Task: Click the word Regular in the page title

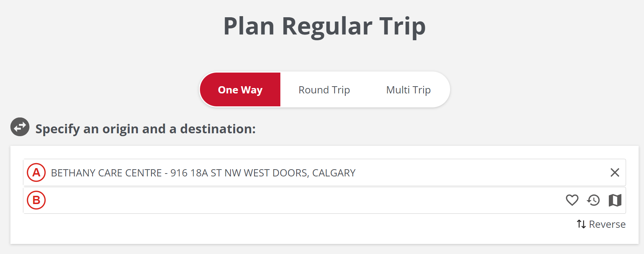Action: click(327, 26)
